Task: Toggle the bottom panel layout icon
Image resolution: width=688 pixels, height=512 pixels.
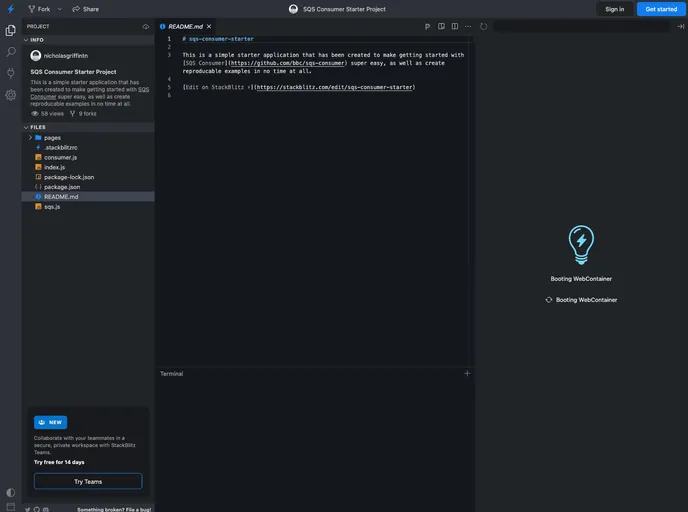Action: (11, 507)
